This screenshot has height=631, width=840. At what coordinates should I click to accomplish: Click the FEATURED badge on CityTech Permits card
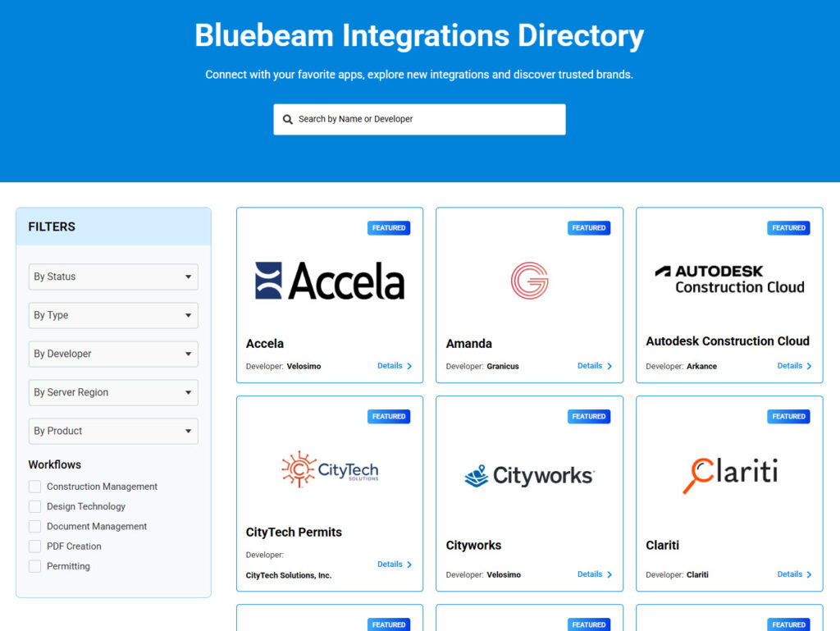tap(389, 417)
